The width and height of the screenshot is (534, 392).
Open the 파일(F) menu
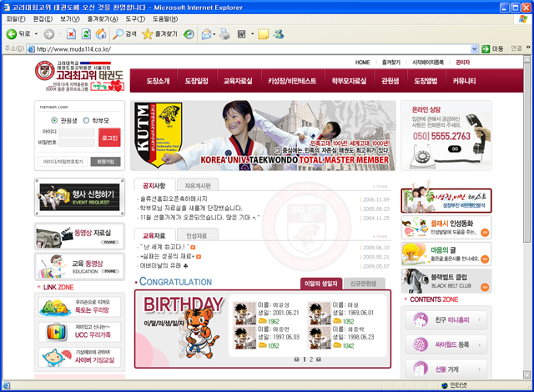[16, 19]
